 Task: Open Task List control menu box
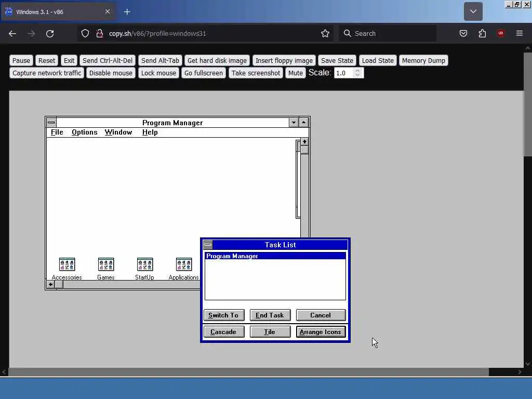pyautogui.click(x=208, y=245)
